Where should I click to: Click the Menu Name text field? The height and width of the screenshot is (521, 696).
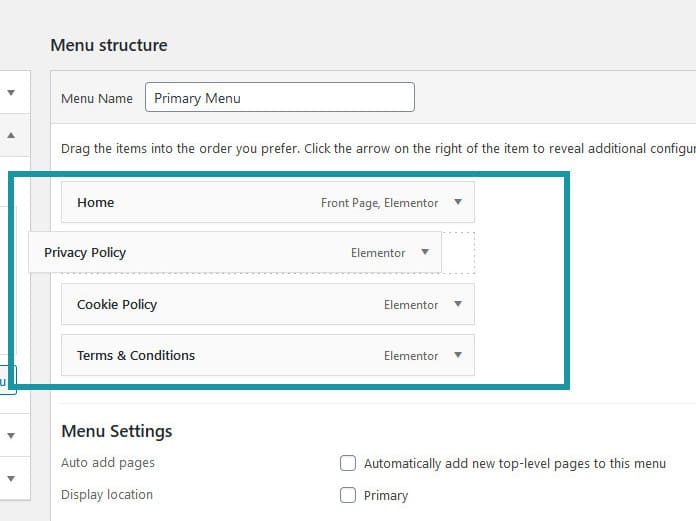click(x=279, y=98)
